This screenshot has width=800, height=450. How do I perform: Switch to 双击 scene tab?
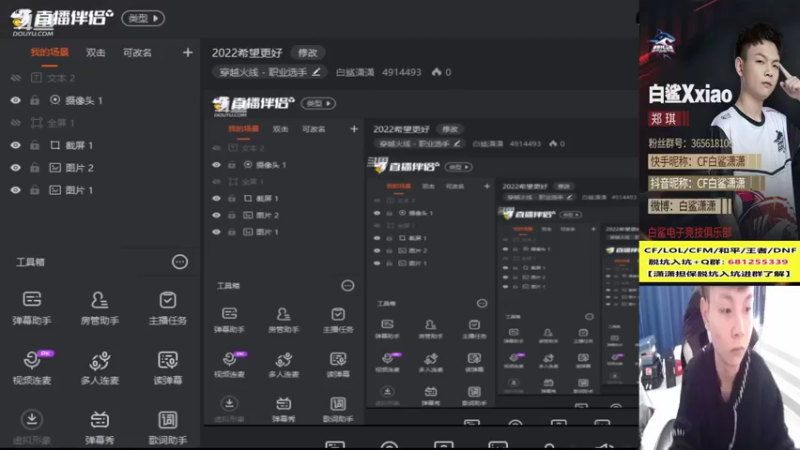(95, 53)
